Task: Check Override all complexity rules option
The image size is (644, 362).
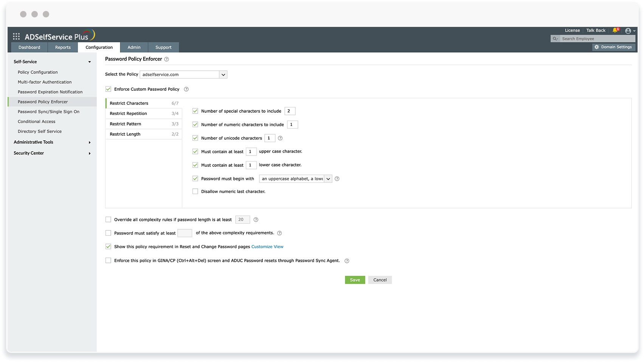Action: click(x=108, y=219)
